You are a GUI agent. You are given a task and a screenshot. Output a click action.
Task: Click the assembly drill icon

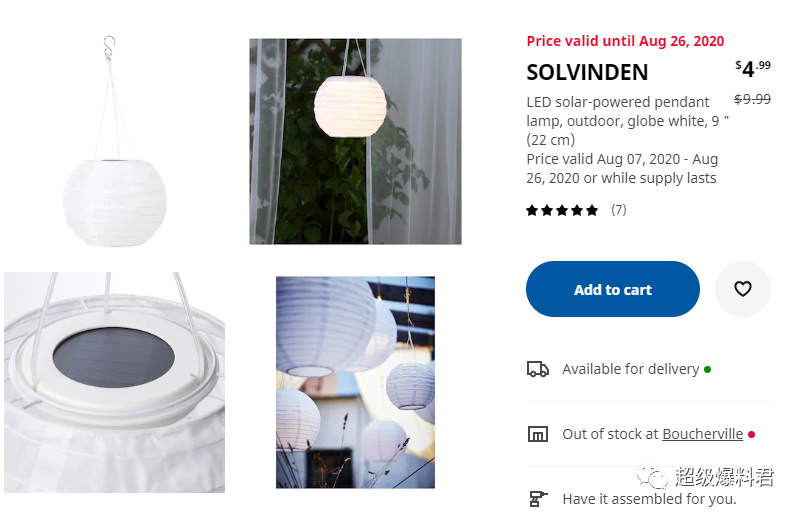tap(537, 498)
